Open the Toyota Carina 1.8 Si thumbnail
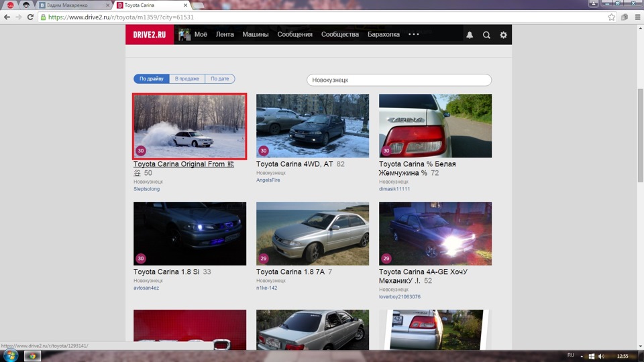Image resolution: width=644 pixels, height=362 pixels. pos(190,233)
